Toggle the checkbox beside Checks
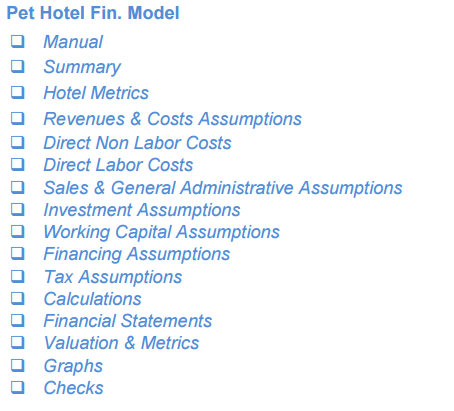The height and width of the screenshot is (411, 454). coord(18,387)
